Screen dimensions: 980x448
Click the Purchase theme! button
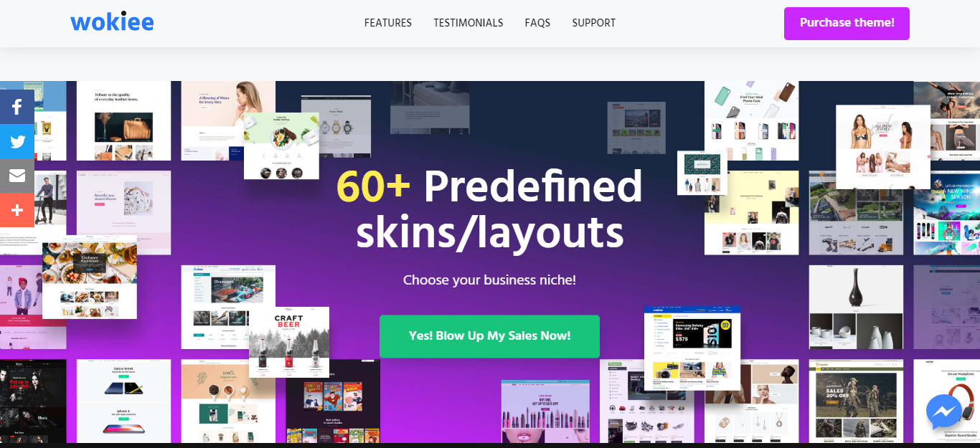coord(847,23)
